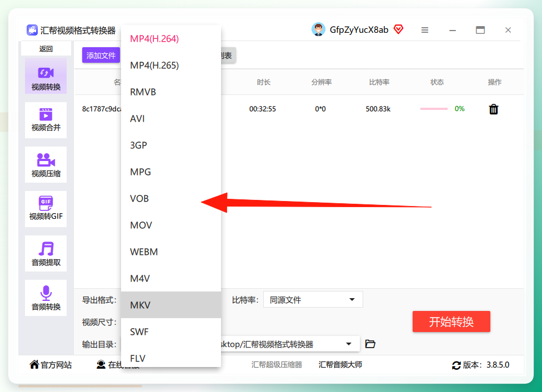Image resolution: width=542 pixels, height=392 pixels.
Task: Select AVI output format
Action: click(x=171, y=119)
